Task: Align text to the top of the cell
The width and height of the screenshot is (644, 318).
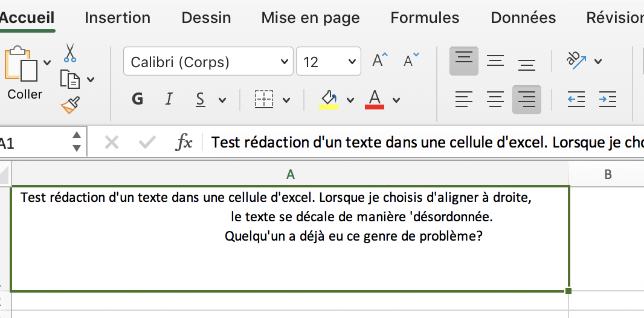Action: [464, 61]
